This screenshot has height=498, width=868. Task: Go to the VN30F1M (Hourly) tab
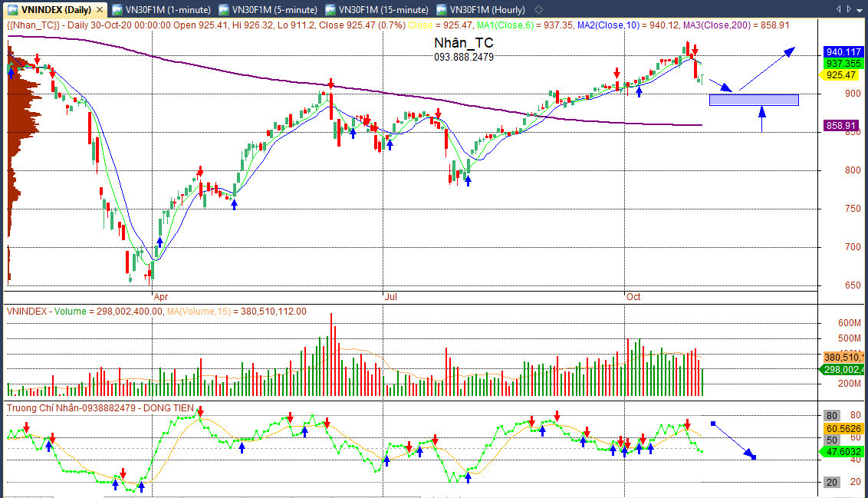click(481, 9)
